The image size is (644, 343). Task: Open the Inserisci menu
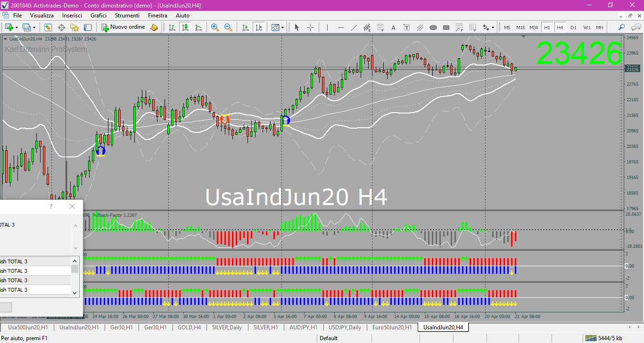coord(72,16)
